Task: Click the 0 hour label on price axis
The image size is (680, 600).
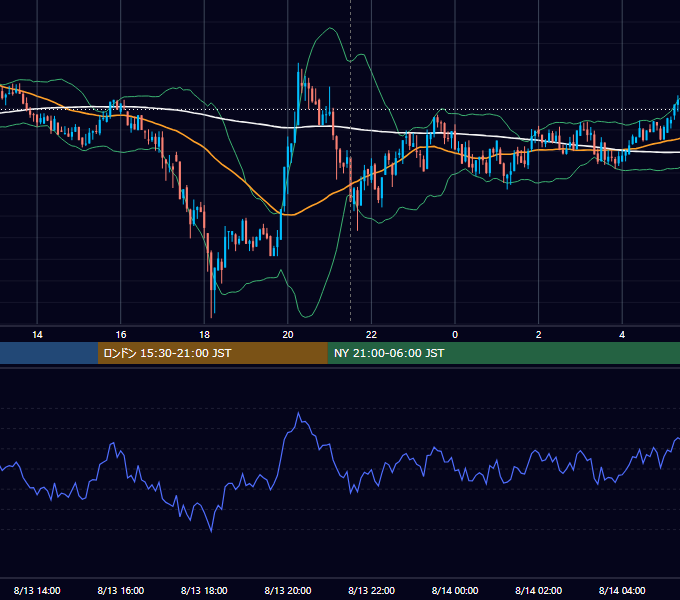Action: coord(455,335)
